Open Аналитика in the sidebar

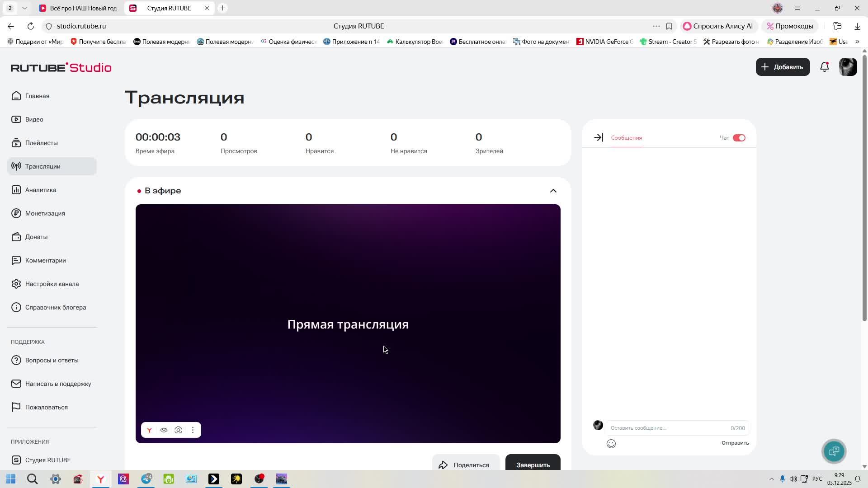41,190
